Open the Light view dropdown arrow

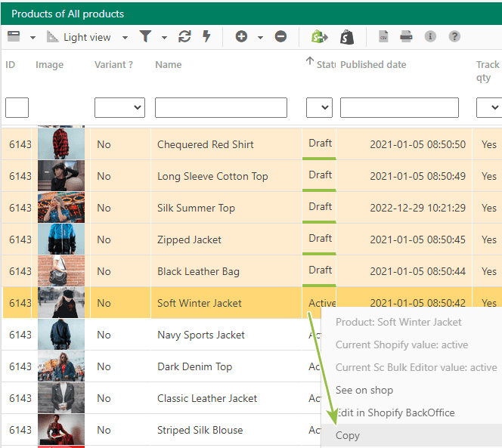pos(125,38)
